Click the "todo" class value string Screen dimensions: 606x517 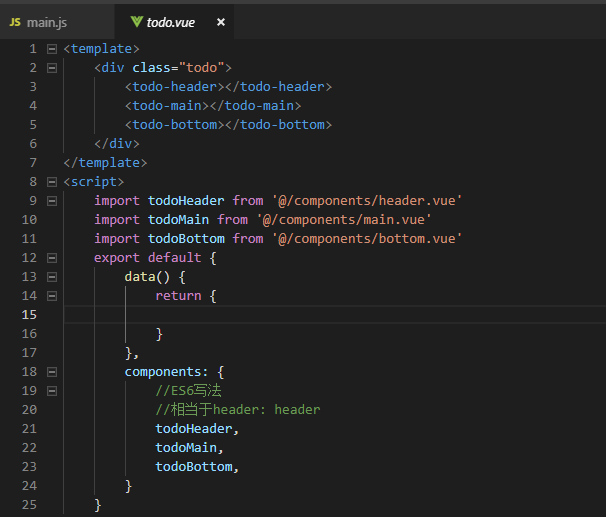tap(201, 68)
